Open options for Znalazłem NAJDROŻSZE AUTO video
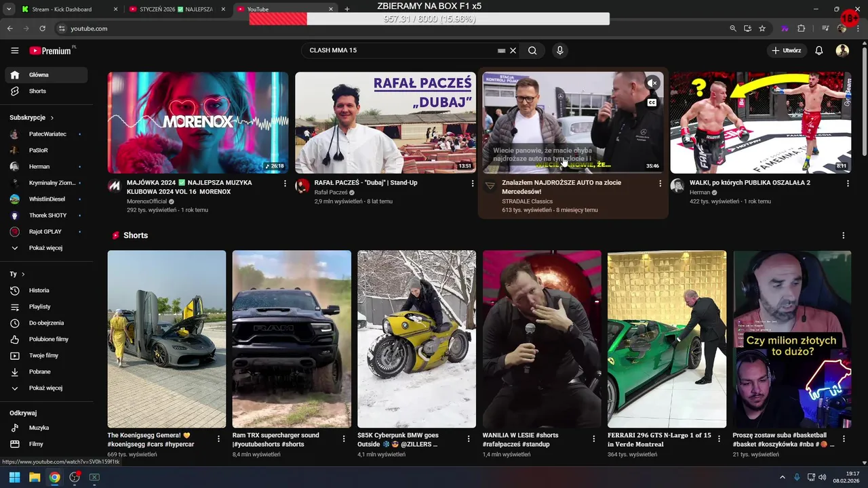The height and width of the screenshot is (488, 868). [x=660, y=183]
